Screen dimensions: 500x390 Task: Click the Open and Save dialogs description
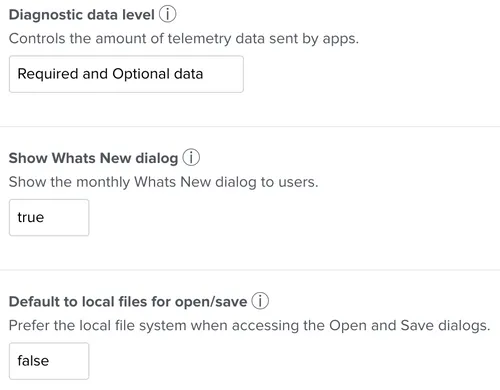coord(249,325)
